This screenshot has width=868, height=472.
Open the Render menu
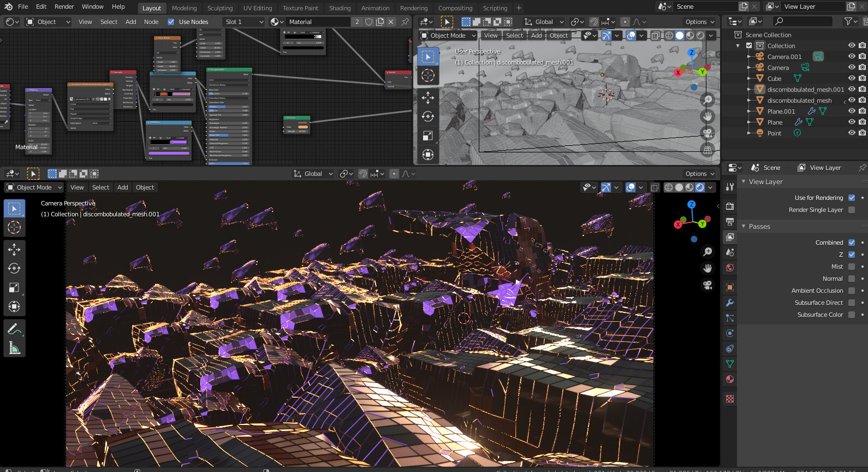(64, 7)
